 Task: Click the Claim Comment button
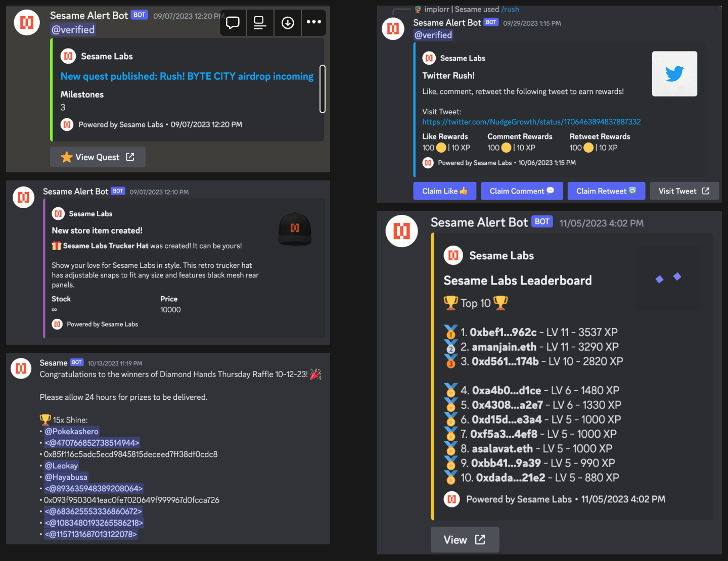pyautogui.click(x=522, y=191)
